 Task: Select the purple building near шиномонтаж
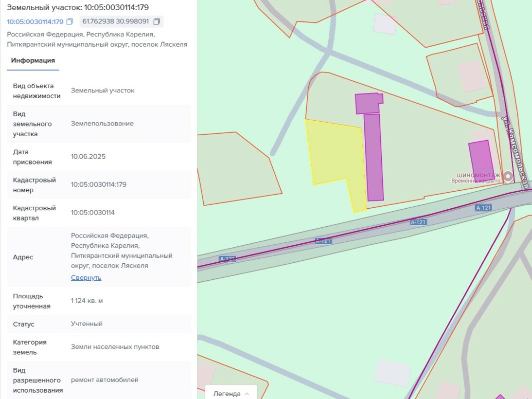click(x=481, y=160)
